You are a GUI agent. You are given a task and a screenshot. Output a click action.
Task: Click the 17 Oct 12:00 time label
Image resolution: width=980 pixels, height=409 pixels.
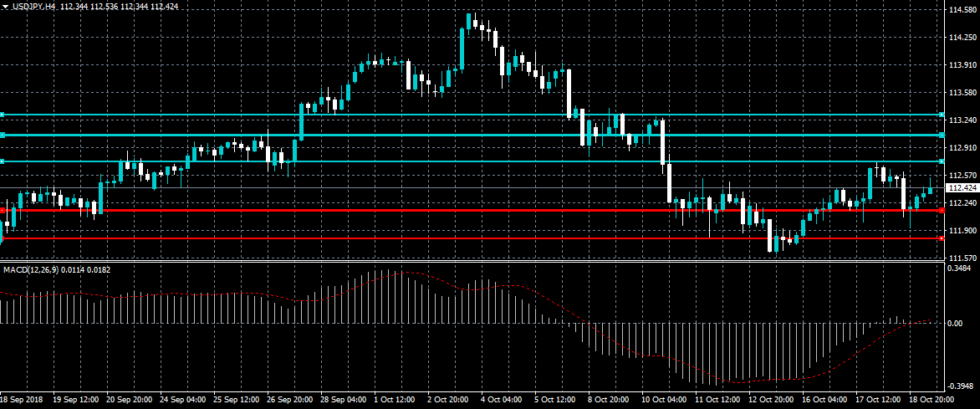point(880,399)
